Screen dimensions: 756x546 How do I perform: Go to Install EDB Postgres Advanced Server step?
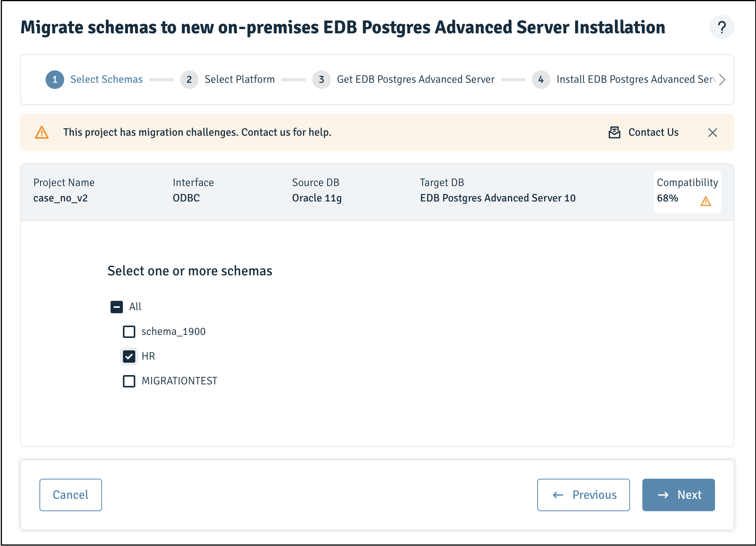[x=636, y=79]
